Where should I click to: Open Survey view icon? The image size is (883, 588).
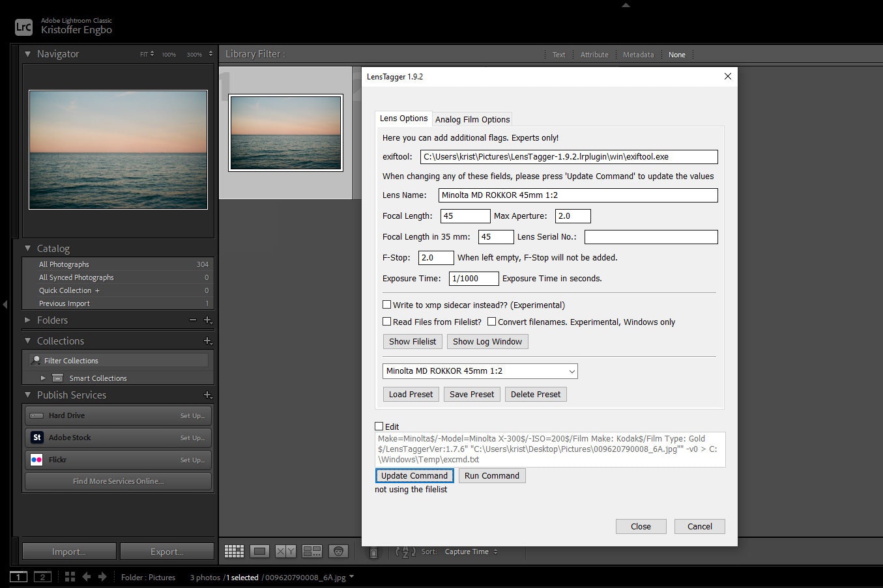312,552
